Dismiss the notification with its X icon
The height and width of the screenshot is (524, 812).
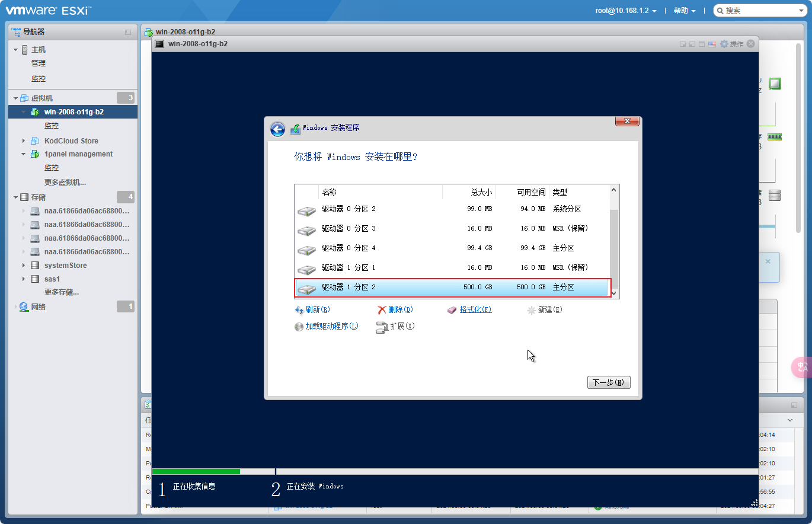click(x=768, y=261)
